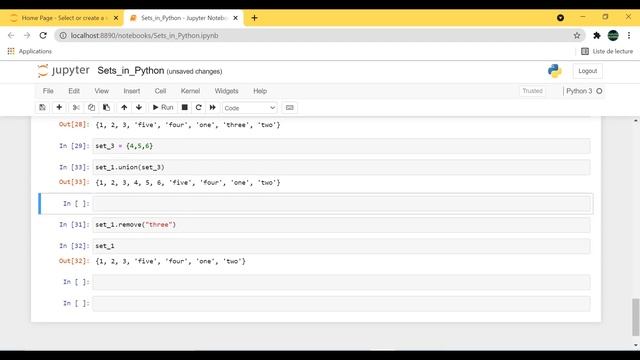
Task: Open the browser profile avatar
Action: coord(613,36)
